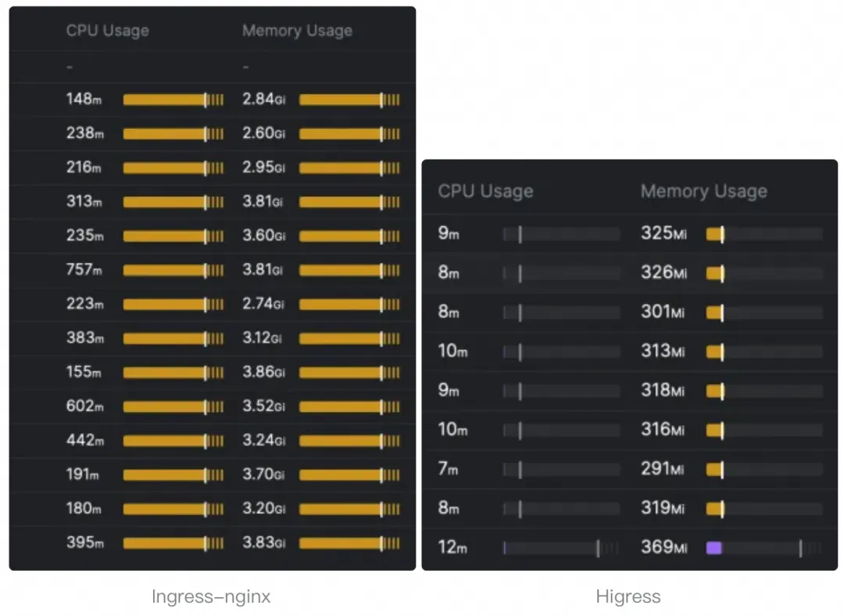Click the 2.60Gi memory value
This screenshot has width=844, height=616.
tap(263, 134)
